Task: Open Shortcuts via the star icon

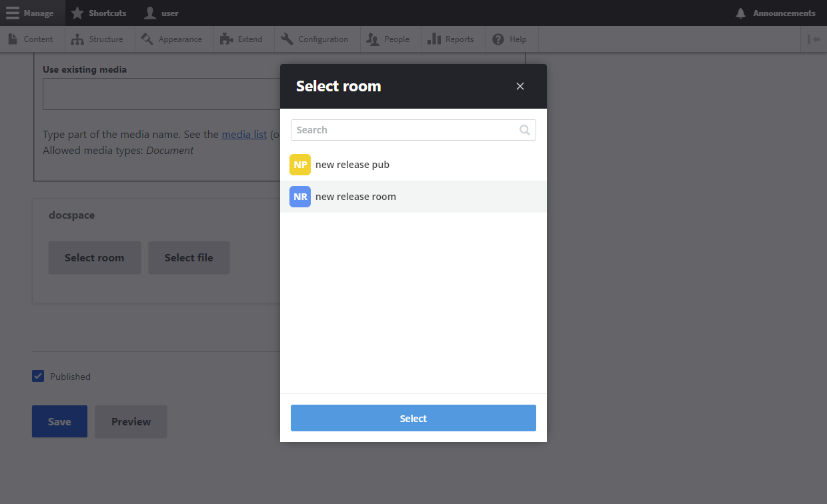Action: coord(77,13)
